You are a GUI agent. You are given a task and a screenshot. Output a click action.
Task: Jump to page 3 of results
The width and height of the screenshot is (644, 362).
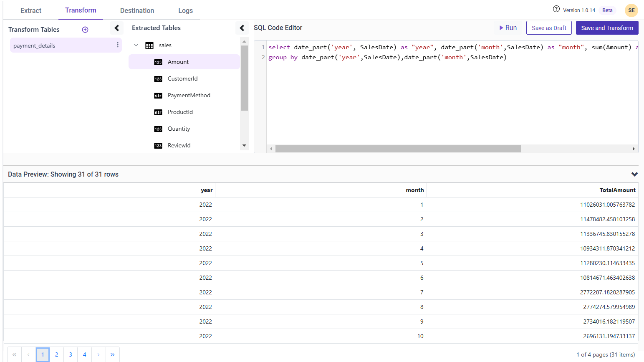[x=71, y=354]
